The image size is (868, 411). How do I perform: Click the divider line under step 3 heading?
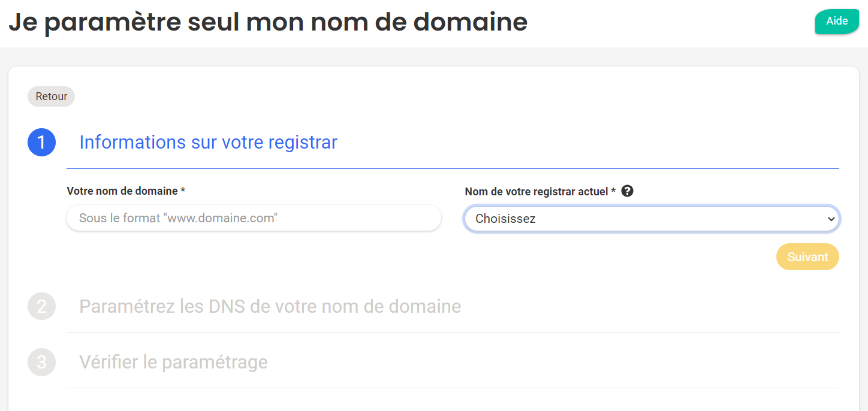pos(453,388)
